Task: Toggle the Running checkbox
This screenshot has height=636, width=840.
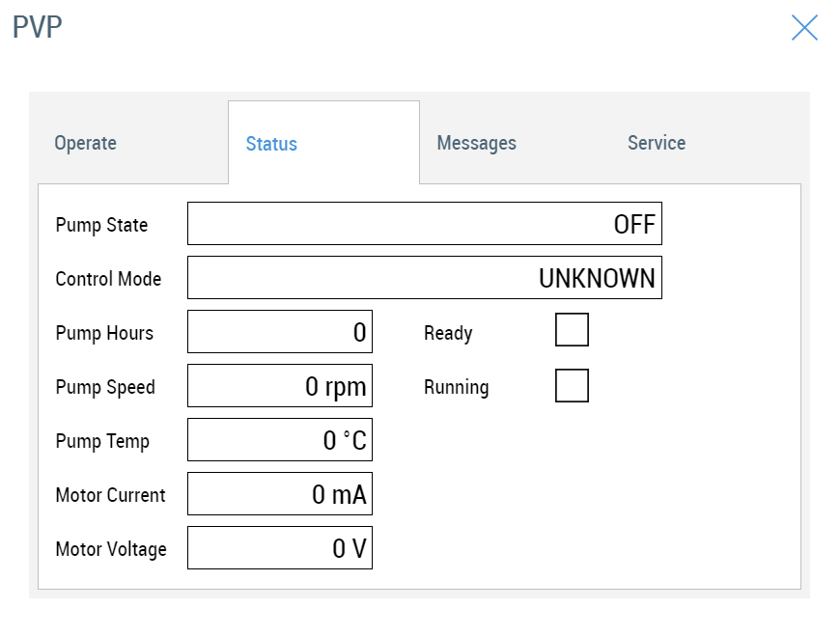Action: (572, 385)
